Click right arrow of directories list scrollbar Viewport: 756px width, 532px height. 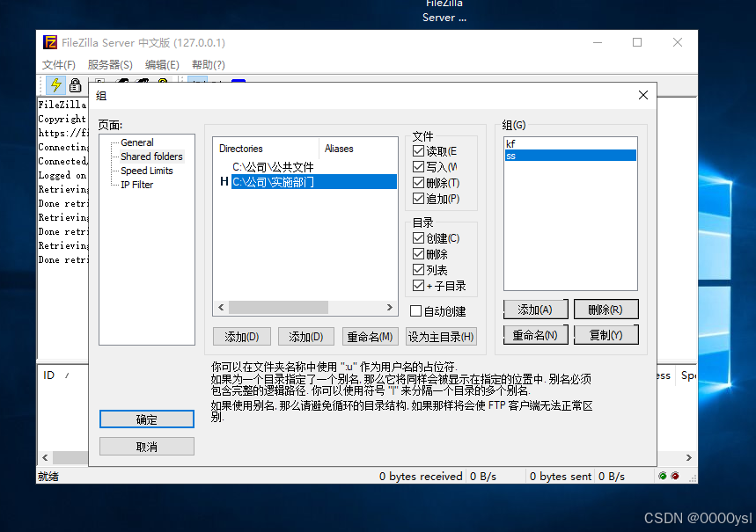pos(390,308)
